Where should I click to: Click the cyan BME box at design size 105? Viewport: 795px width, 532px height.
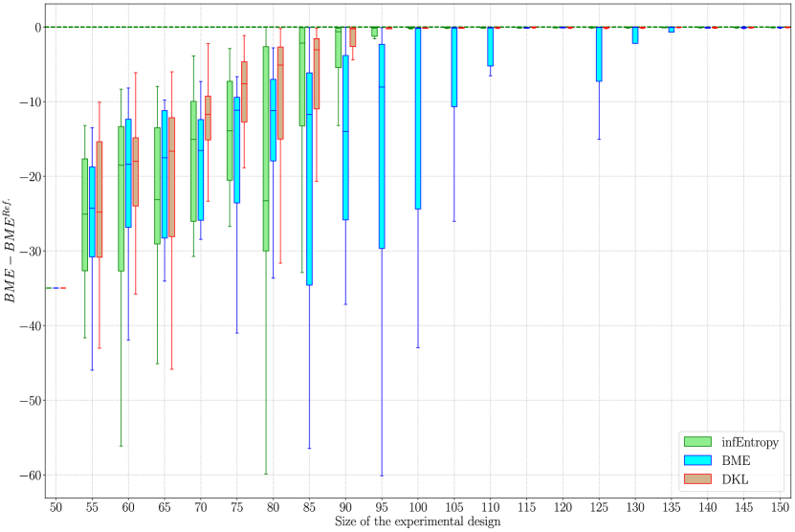click(x=454, y=67)
